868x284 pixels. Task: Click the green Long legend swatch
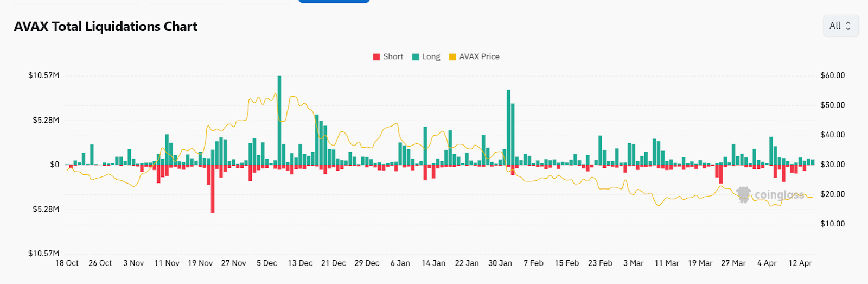pos(416,57)
